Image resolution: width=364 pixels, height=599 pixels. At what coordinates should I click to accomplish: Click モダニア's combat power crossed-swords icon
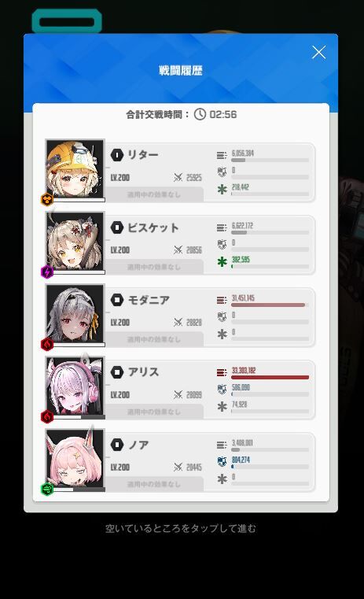(178, 323)
